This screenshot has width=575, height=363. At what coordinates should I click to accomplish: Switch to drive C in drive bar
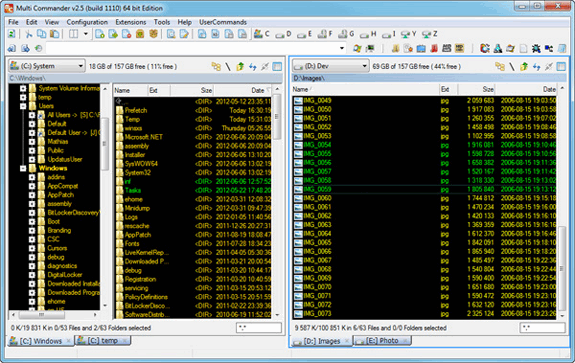pos(261,34)
